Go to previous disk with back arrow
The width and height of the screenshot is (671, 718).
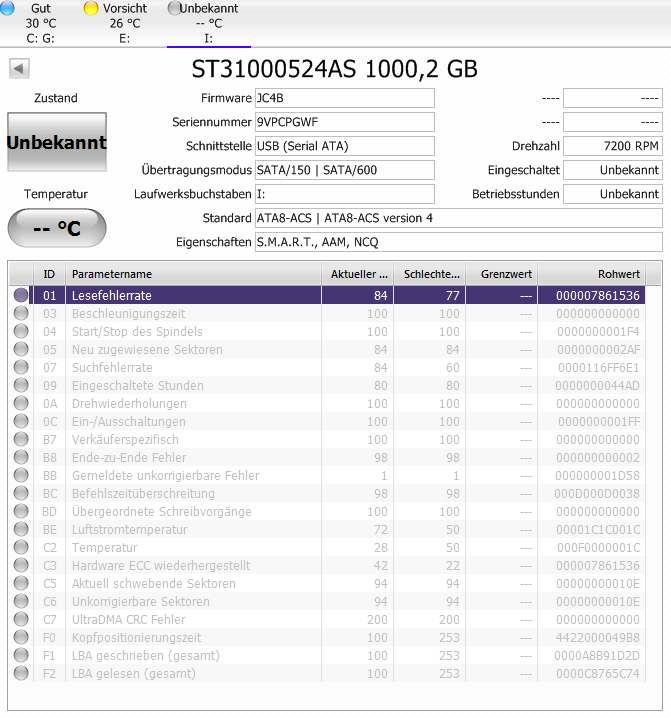click(x=19, y=69)
